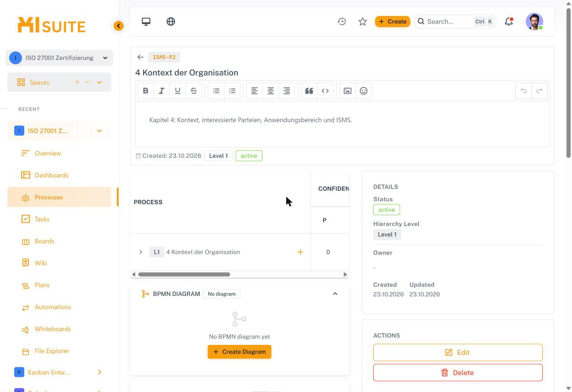Collapse the ISO 27001 Z... space
Viewport: 572px width, 392px height.
(99, 131)
